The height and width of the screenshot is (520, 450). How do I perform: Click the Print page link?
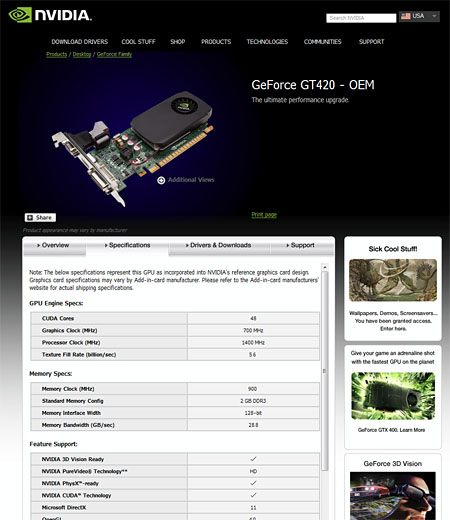(x=264, y=215)
